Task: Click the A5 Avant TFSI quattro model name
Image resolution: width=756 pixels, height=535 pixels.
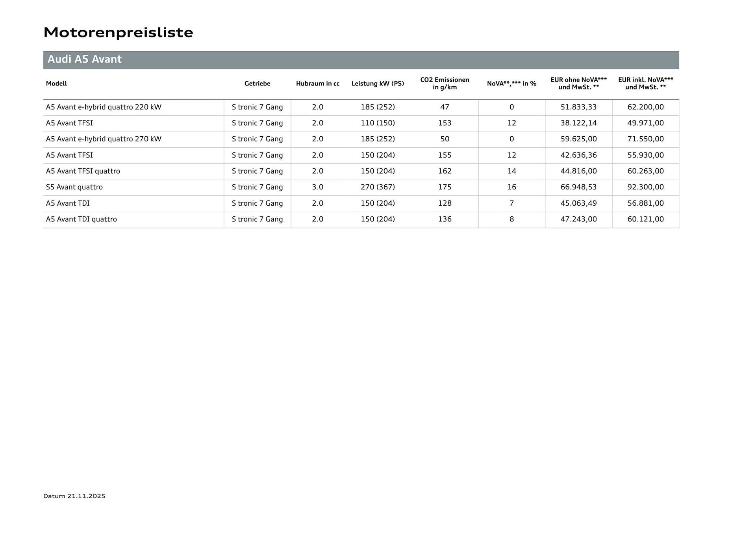Action: 83,171
